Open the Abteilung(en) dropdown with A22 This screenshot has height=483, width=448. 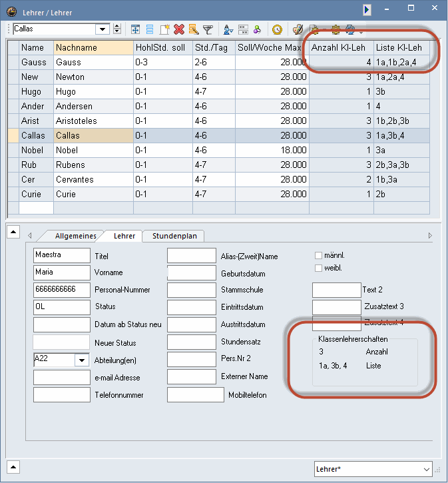pos(82,360)
